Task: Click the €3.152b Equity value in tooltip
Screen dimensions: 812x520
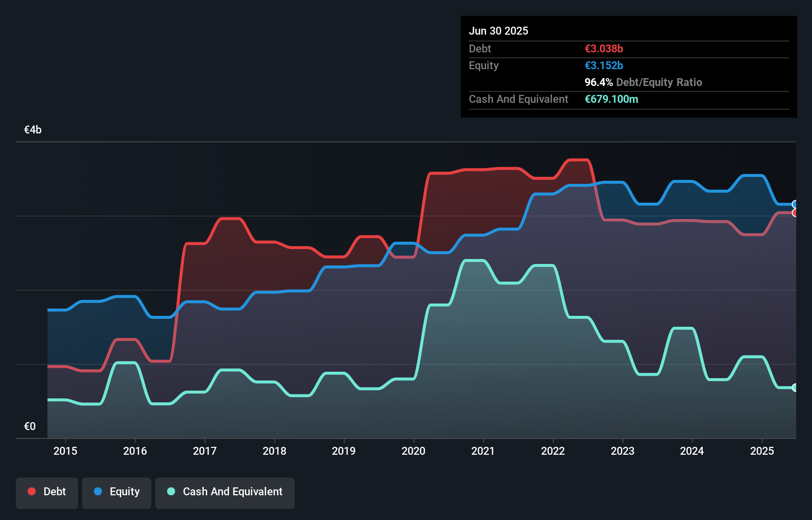Action: point(604,65)
